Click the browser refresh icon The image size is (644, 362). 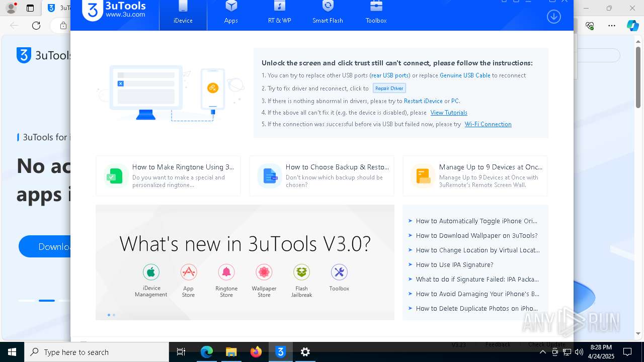click(x=36, y=26)
